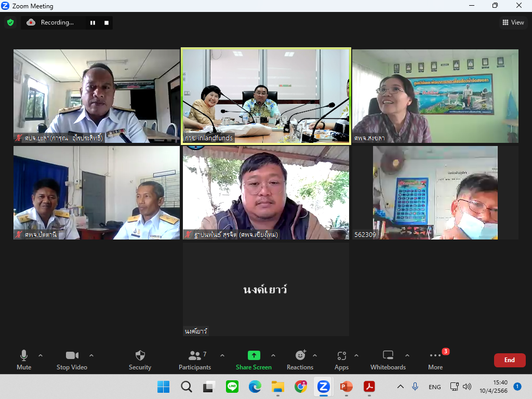Open PowerPoint from the taskbar
Screen dimensions: 532x399
[x=347, y=387]
